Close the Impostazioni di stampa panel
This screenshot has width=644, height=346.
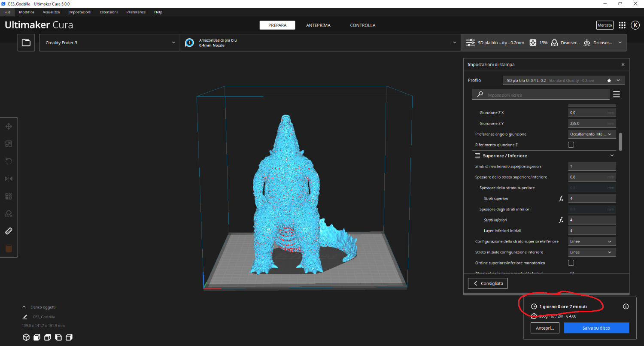623,64
